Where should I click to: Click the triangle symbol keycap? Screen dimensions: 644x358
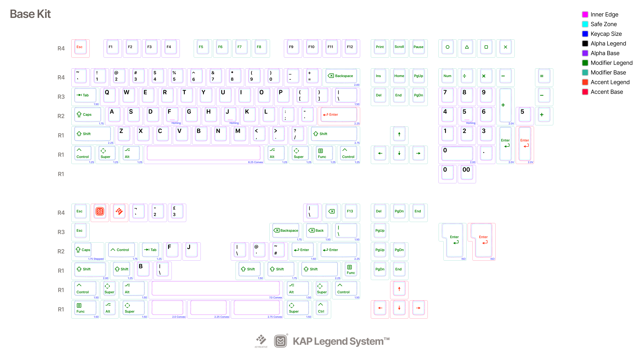click(x=467, y=48)
